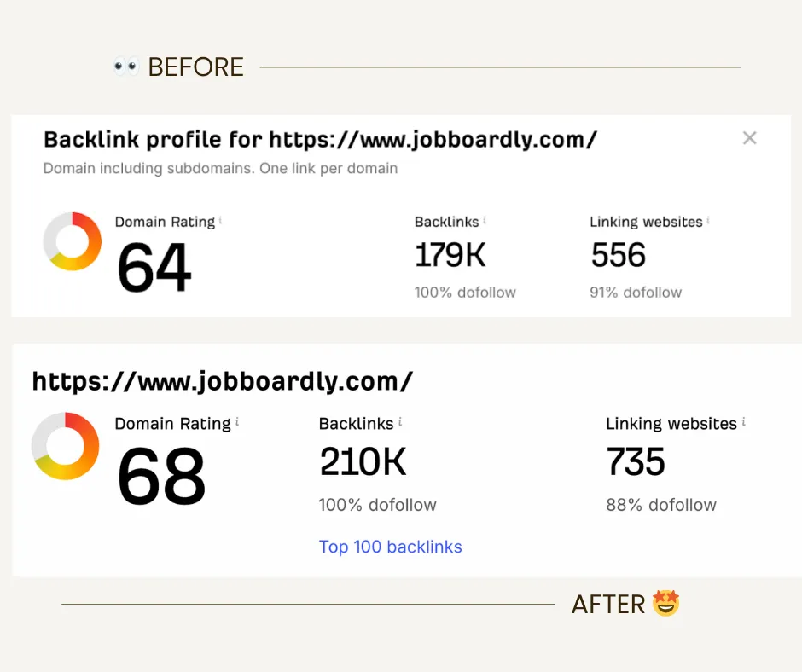
Task: Click the 88% dofollow text
Action: [x=661, y=505]
